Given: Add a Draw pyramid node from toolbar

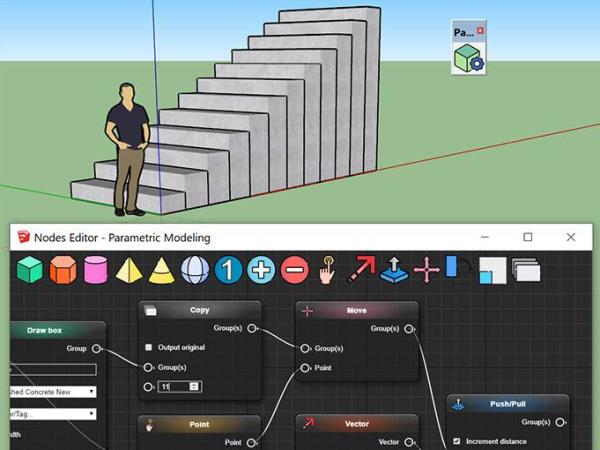Looking at the screenshot, I should tap(129, 270).
